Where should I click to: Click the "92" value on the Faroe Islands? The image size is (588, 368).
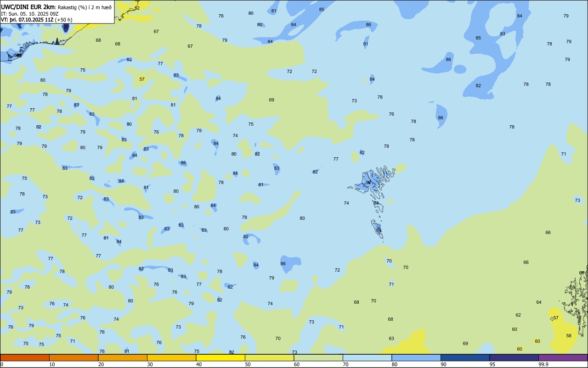click(368, 183)
